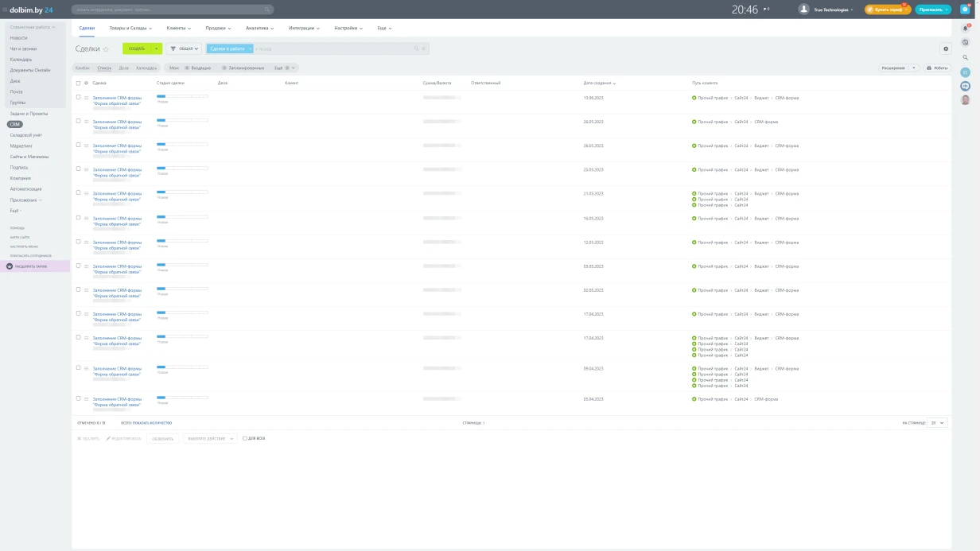The width and height of the screenshot is (980, 551).
Task: Click the star to favorite Сделки page
Action: 106,49
